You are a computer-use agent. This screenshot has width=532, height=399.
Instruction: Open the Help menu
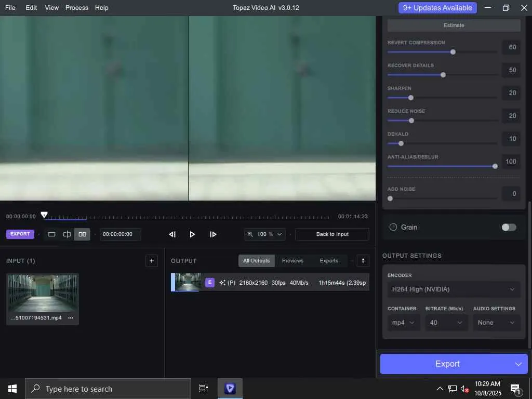click(x=101, y=7)
